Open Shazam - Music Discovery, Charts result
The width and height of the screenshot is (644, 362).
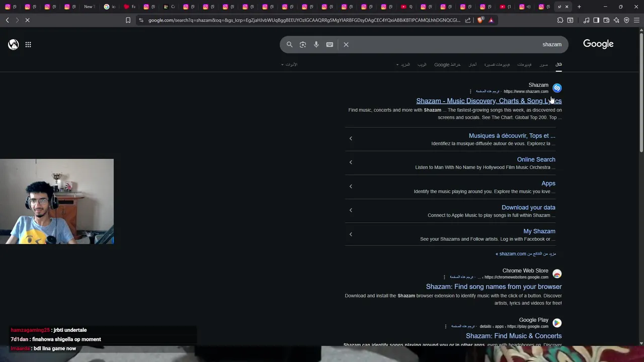tap(489, 101)
